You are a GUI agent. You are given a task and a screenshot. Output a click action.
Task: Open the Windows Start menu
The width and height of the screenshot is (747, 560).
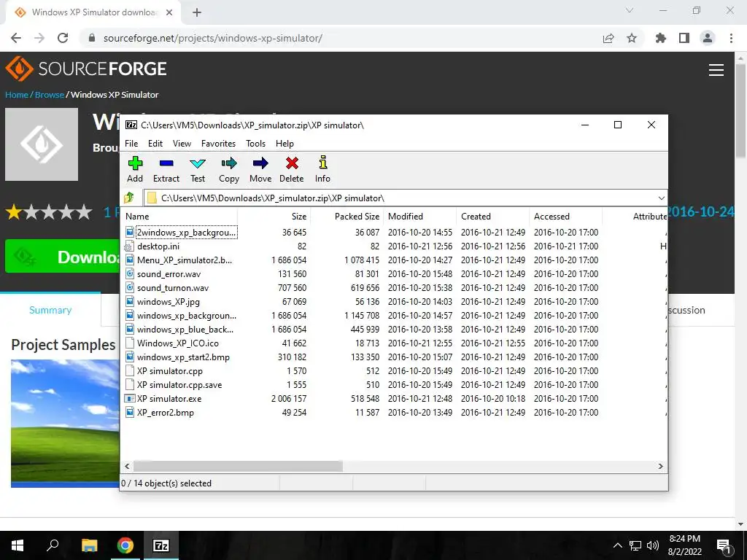18,545
